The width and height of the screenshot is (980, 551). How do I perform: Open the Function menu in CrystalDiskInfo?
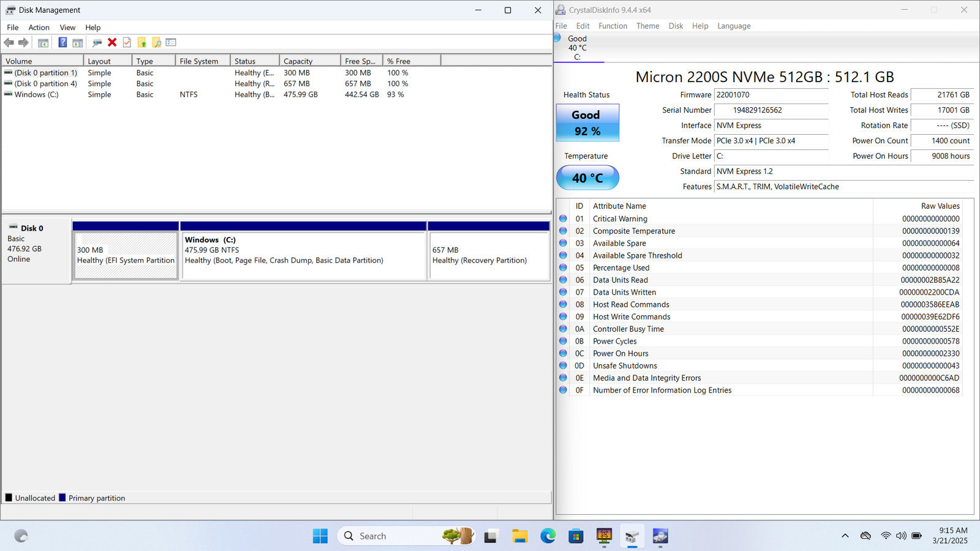612,26
